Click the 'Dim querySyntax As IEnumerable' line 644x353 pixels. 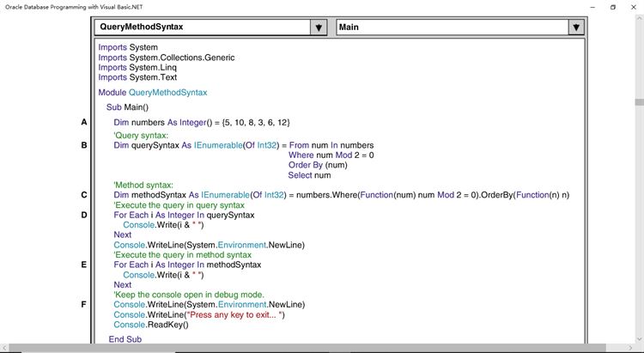(244, 145)
